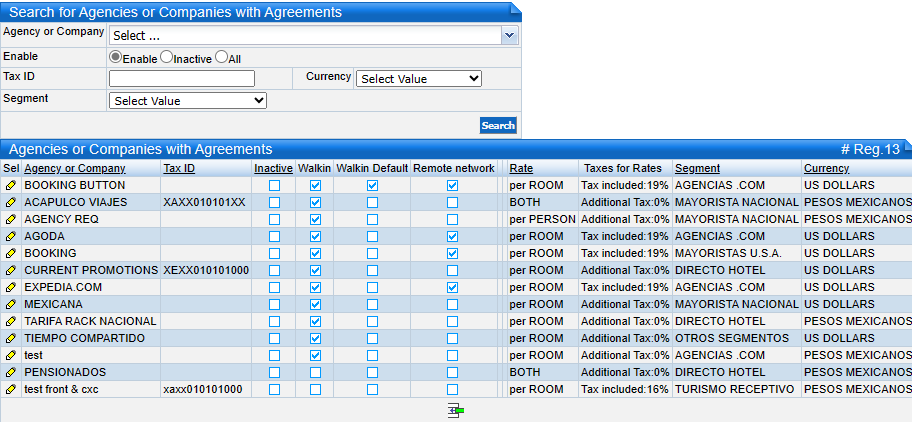Open the Currency Select Value dropdown
Viewport: 912px width, 422px height.
[419, 78]
